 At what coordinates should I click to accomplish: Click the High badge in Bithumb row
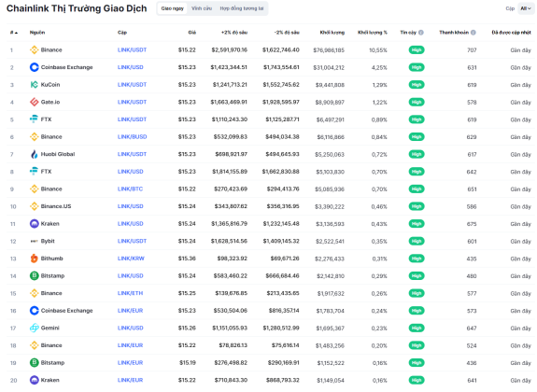[417, 259]
